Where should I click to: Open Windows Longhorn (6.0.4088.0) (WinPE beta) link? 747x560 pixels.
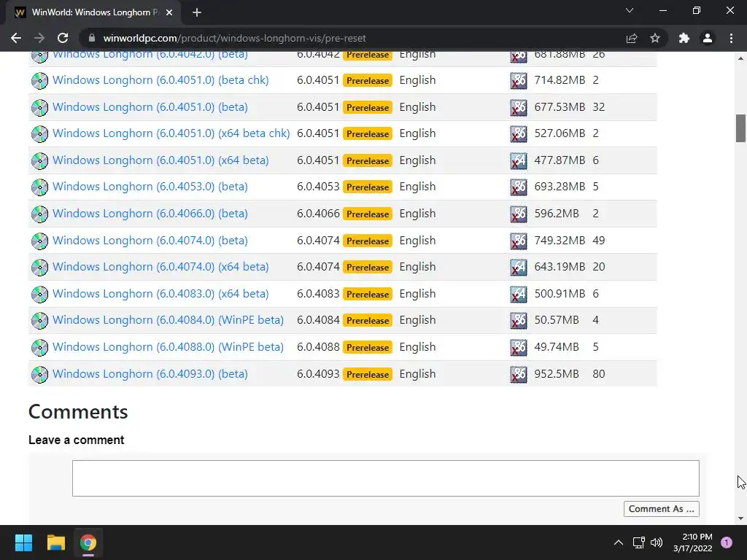click(169, 347)
